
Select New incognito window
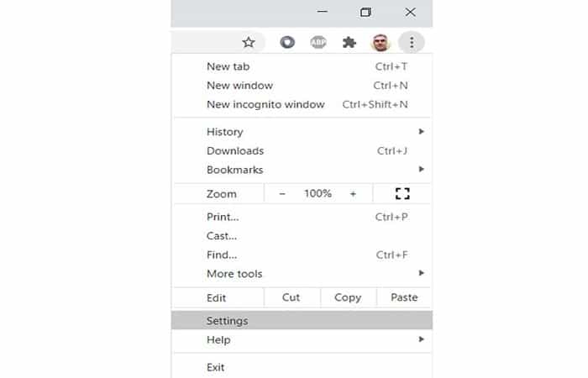coord(265,105)
